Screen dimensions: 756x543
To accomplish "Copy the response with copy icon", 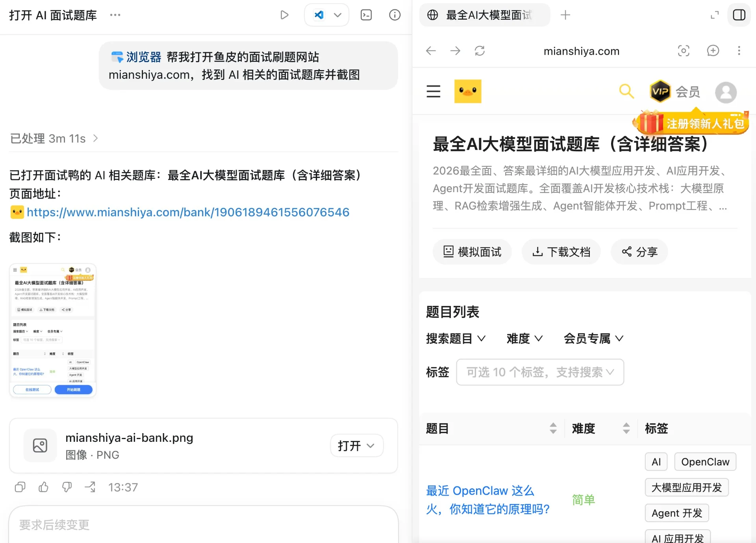I will point(20,487).
